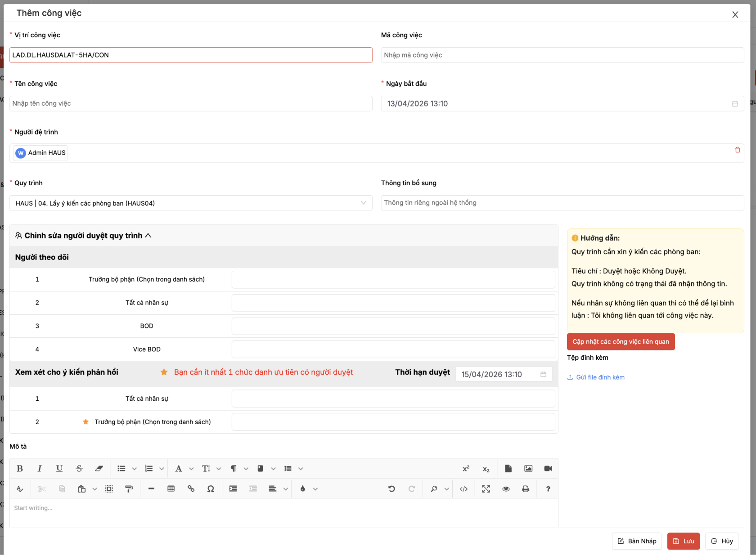Insert a special character (omega icon)
This screenshot has height=555, width=756.
(x=211, y=488)
